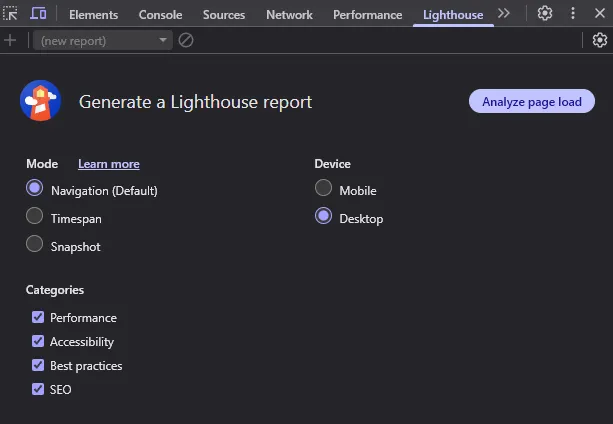This screenshot has width=613, height=424.
Task: Open Lighthouse settings gear icon
Action: click(x=599, y=40)
